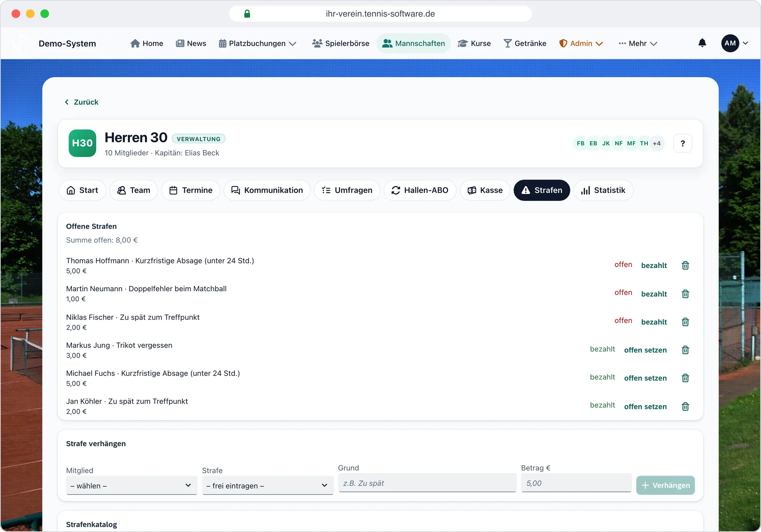Open Spielerbörse page
Screen dimensions: 761x532
(x=341, y=43)
